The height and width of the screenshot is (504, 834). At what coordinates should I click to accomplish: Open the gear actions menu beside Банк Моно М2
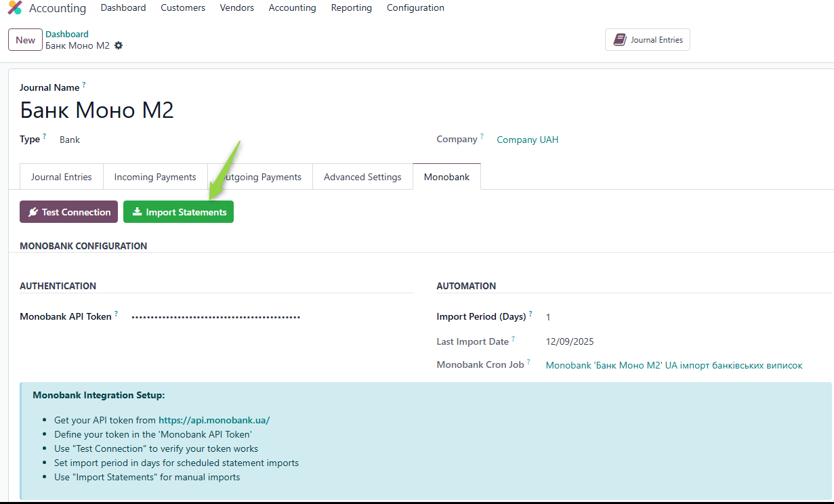coord(119,45)
